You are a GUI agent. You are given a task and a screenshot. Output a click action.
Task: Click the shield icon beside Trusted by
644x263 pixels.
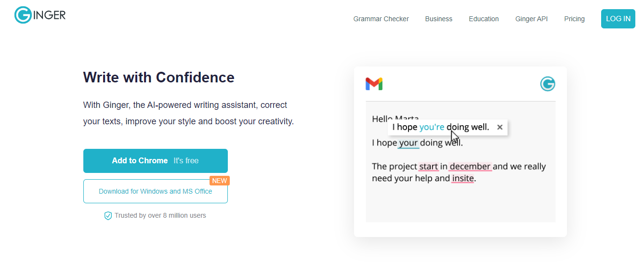108,216
